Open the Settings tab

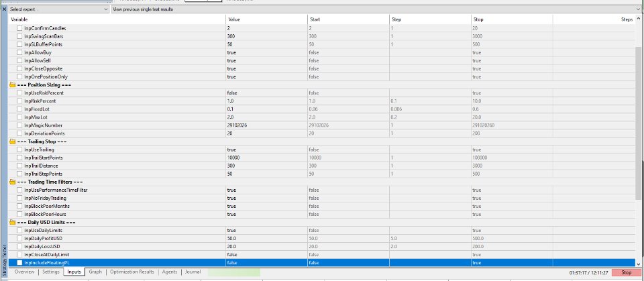[51, 272]
